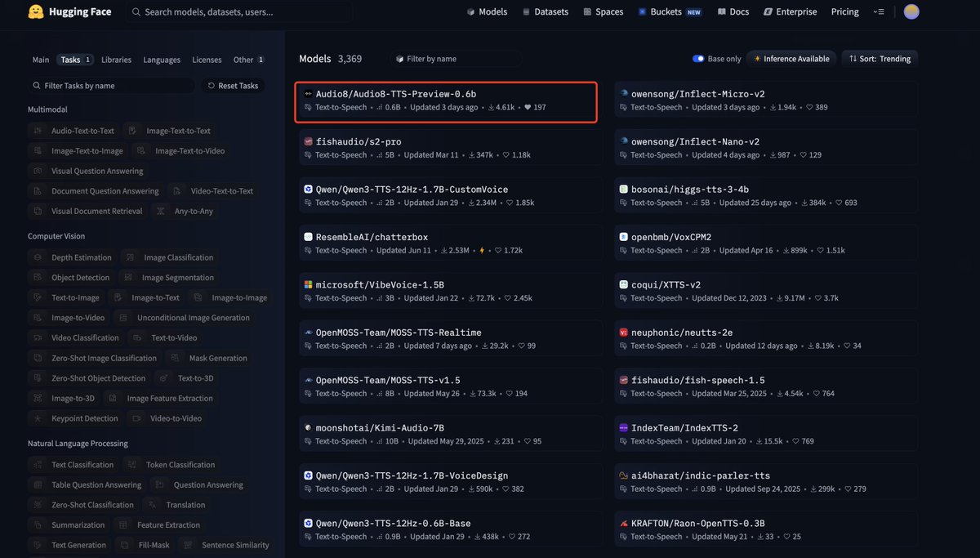
Task: Click the Text-to-3D task icon
Action: coord(164,378)
